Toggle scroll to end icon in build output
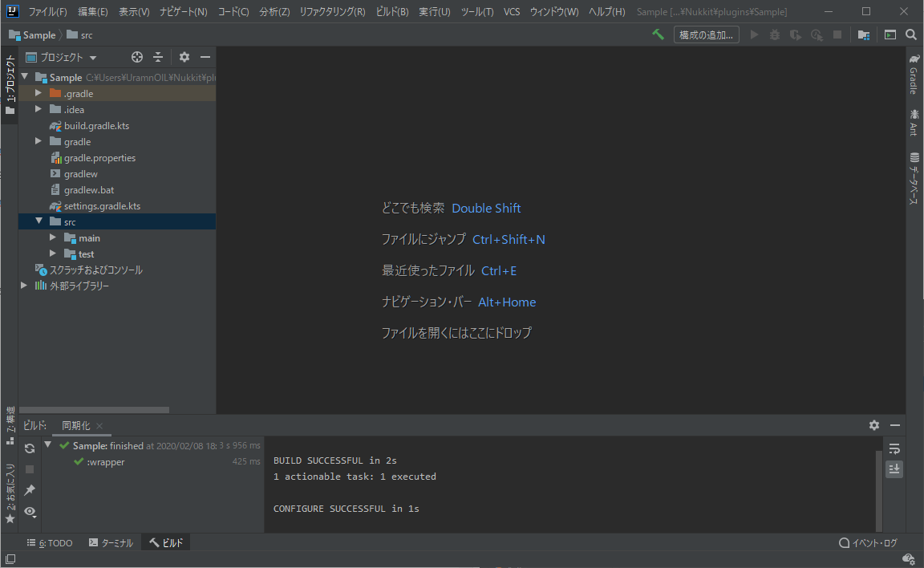The image size is (924, 568). pyautogui.click(x=894, y=469)
